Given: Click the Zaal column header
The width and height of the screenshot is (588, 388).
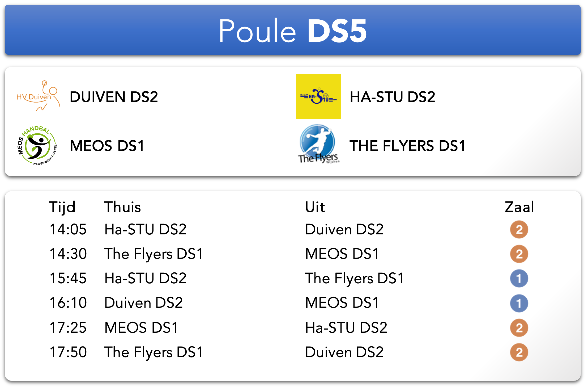Looking at the screenshot, I should pos(519,207).
